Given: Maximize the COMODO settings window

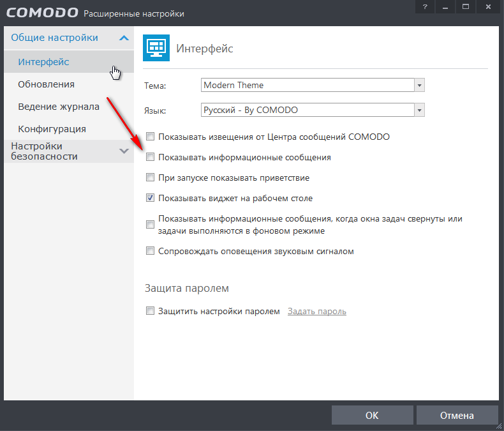Looking at the screenshot, I should (x=466, y=7).
